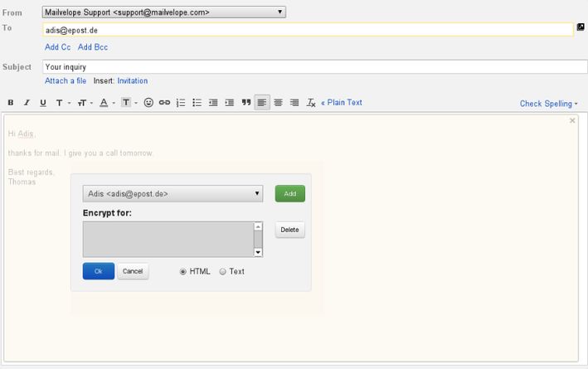
Task: Insert a hyperlink
Action: (x=164, y=102)
